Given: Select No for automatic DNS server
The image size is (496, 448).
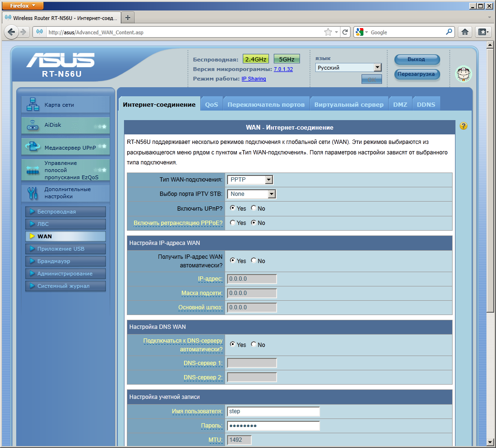Looking at the screenshot, I should click(254, 344).
